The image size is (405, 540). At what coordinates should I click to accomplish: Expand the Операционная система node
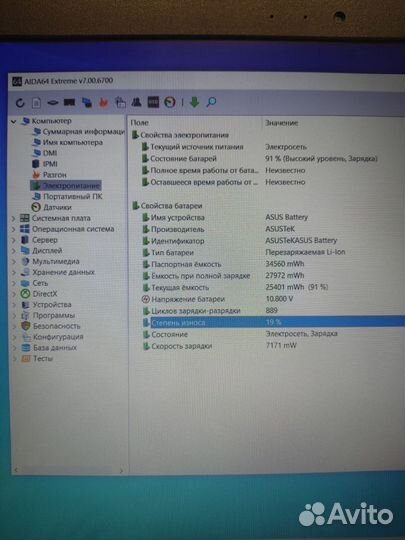point(14,229)
